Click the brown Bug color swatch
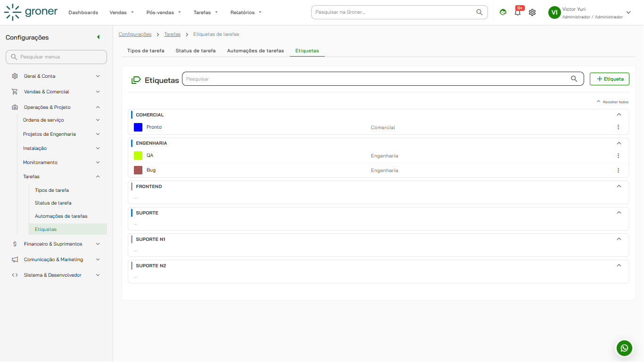644x362 pixels. pos(138,170)
